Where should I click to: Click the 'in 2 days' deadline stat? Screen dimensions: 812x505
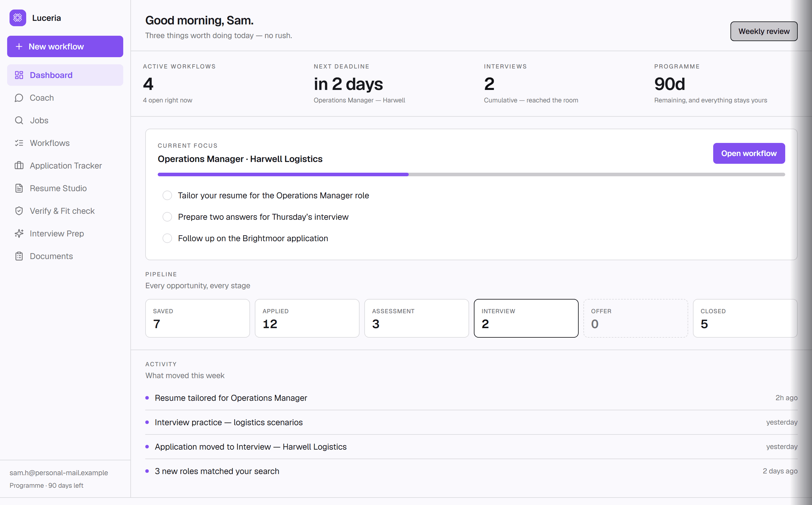[x=348, y=84]
